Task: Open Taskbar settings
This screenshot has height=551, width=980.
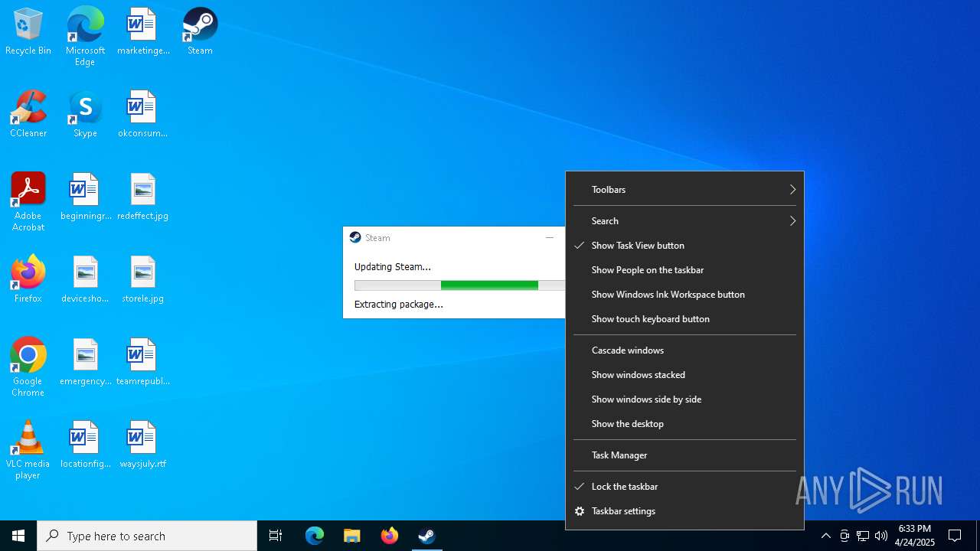Action: pyautogui.click(x=684, y=511)
